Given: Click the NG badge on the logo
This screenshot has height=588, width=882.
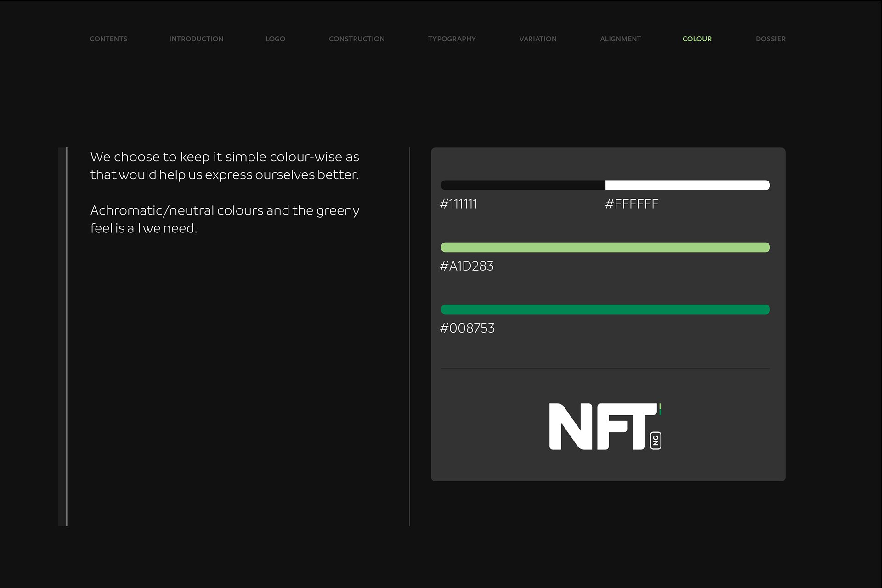Looking at the screenshot, I should [x=656, y=441].
